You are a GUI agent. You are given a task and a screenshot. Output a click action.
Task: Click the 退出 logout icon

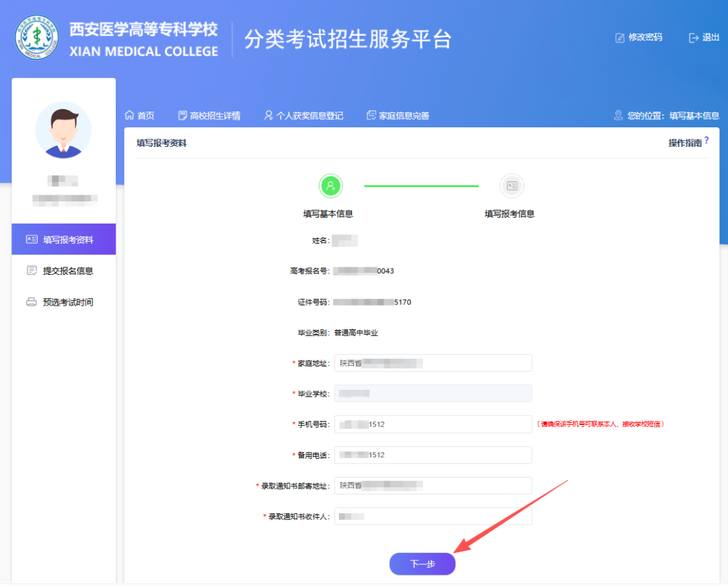(694, 38)
